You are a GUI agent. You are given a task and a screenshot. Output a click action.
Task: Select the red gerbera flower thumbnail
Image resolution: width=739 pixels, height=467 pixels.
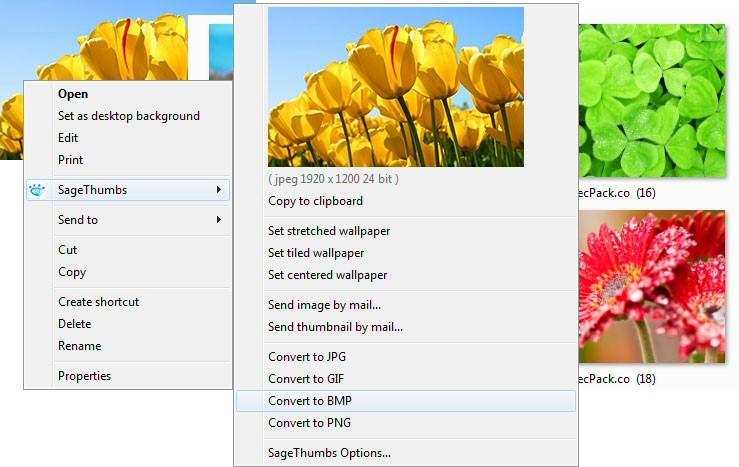tap(652, 287)
